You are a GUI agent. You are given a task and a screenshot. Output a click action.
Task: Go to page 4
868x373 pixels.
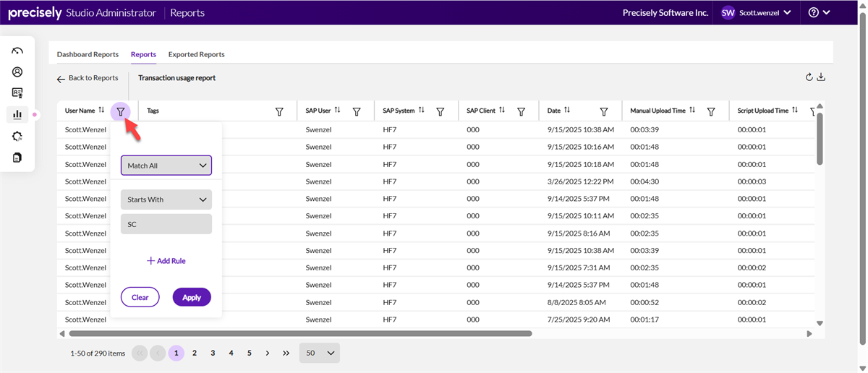pyautogui.click(x=231, y=353)
